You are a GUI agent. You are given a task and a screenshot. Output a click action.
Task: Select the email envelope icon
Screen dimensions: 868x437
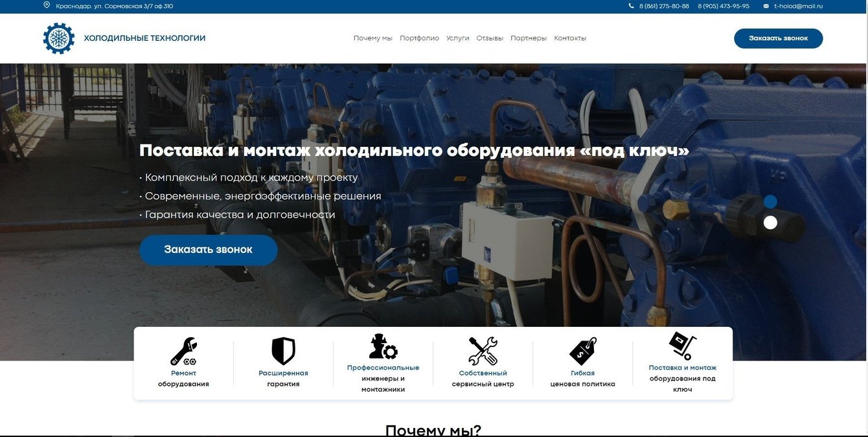point(766,5)
